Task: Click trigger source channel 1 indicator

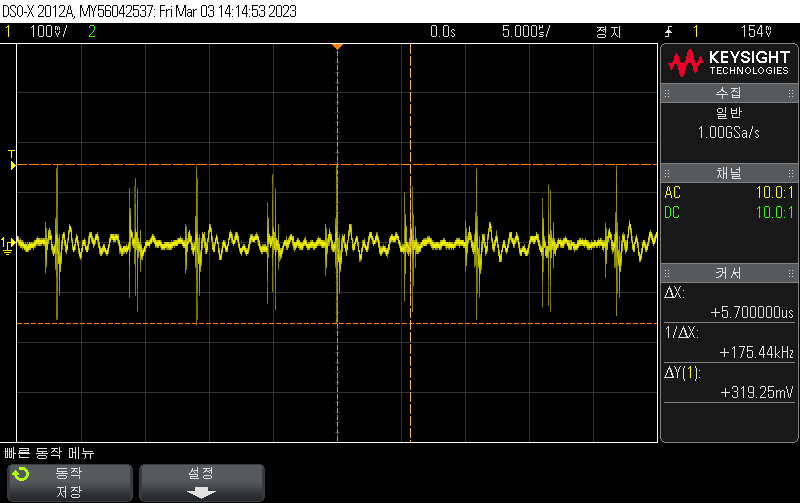Action: [x=695, y=32]
